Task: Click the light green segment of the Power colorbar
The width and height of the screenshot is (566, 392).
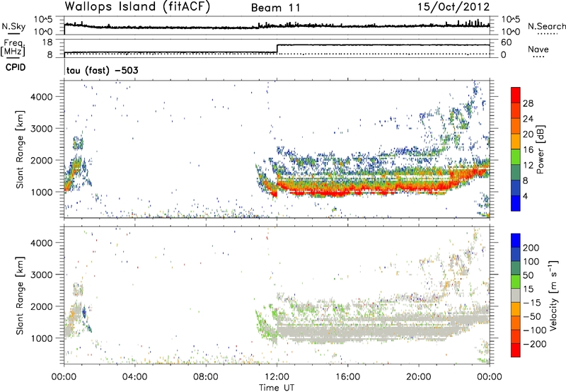Action: [516, 156]
